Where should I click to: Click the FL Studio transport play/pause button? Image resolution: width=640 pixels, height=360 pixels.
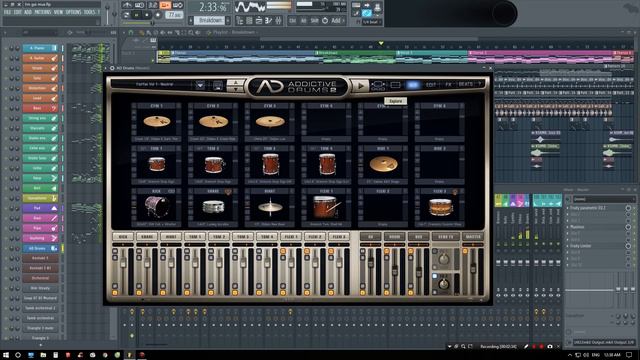click(x=136, y=15)
